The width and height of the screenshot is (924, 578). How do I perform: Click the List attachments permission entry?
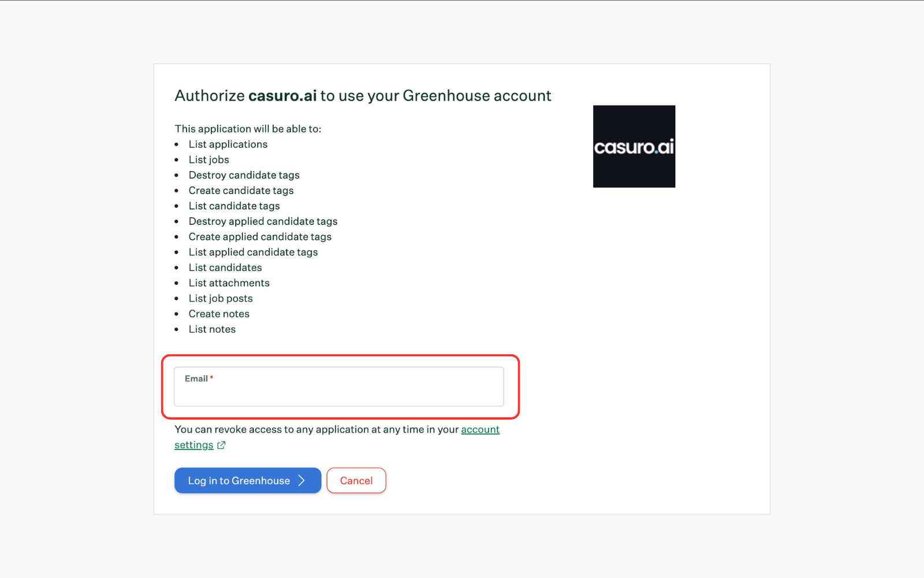[229, 283]
